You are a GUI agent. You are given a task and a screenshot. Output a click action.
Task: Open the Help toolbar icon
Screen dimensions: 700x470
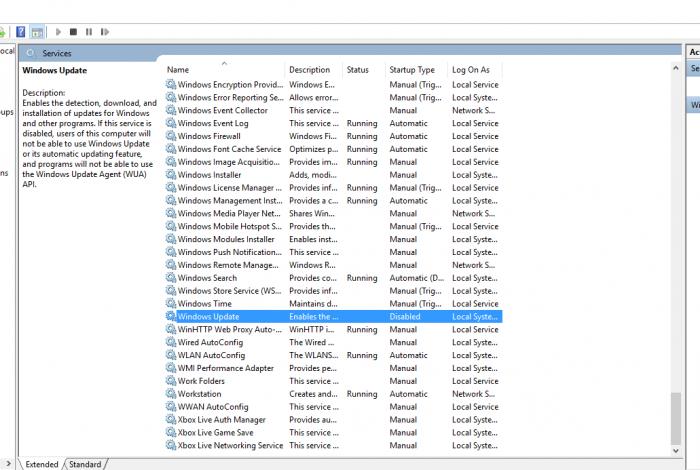(x=21, y=32)
